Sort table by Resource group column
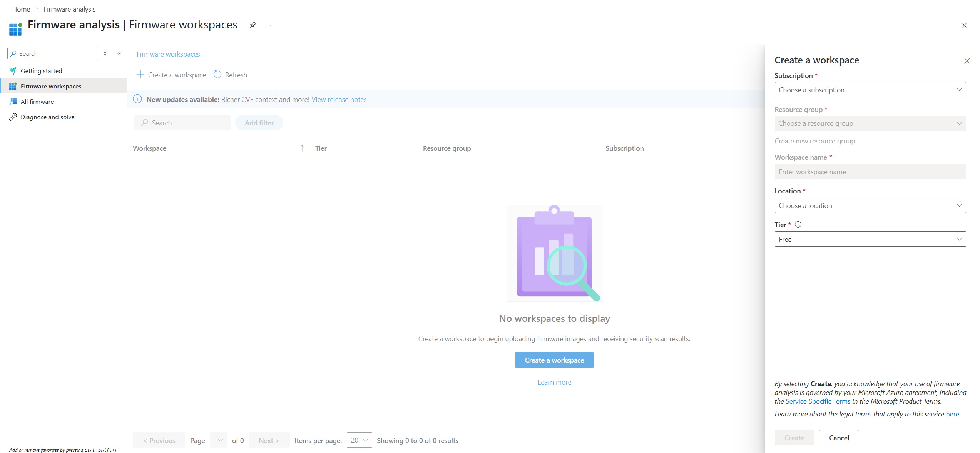 (447, 148)
